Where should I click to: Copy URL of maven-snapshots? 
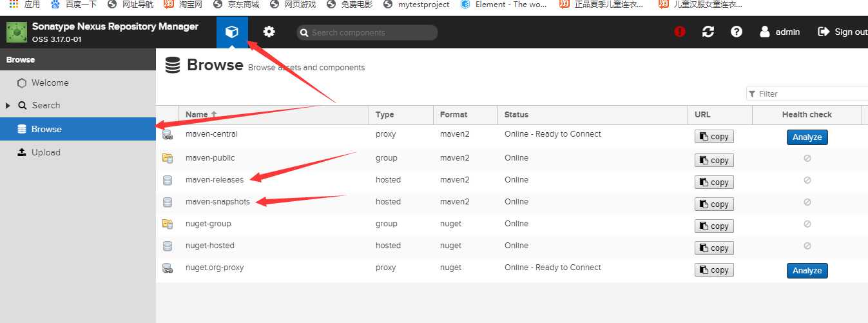click(714, 204)
